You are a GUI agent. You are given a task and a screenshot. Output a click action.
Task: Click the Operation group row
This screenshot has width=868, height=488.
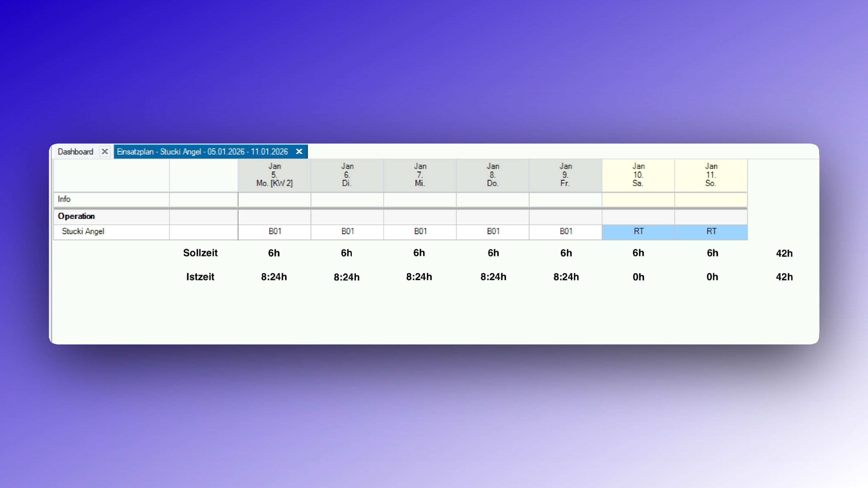[x=76, y=217]
